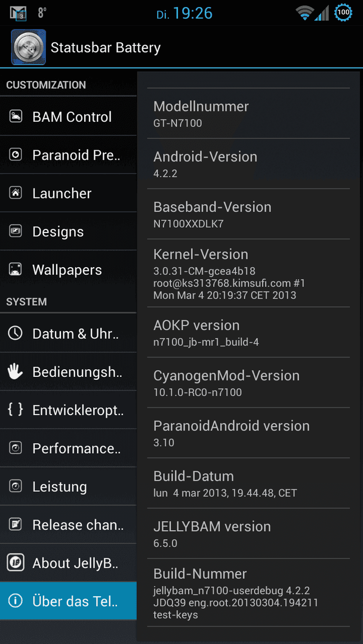Select Über das Telefon entry

click(x=68, y=601)
